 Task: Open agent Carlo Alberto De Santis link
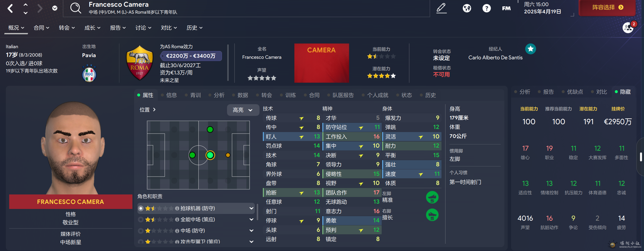point(495,58)
